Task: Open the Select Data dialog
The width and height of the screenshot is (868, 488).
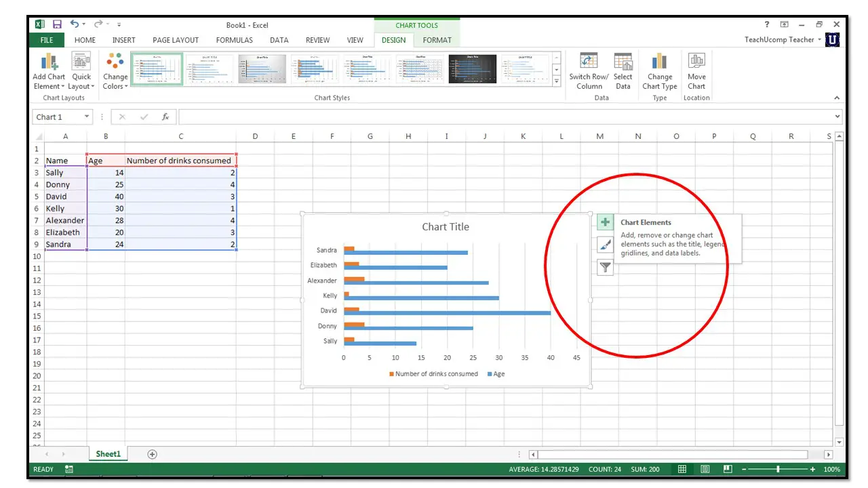Action: point(623,62)
